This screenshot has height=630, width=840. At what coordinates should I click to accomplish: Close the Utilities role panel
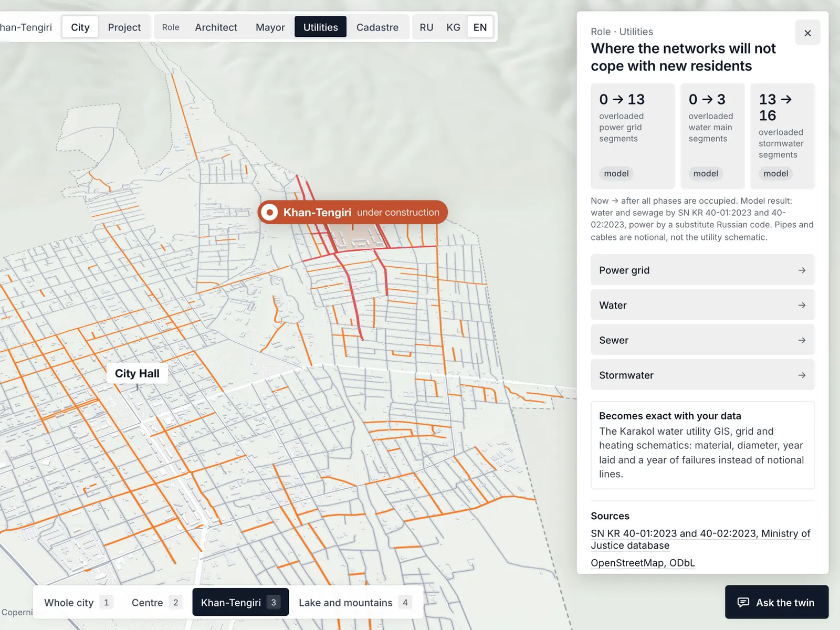pyautogui.click(x=807, y=33)
